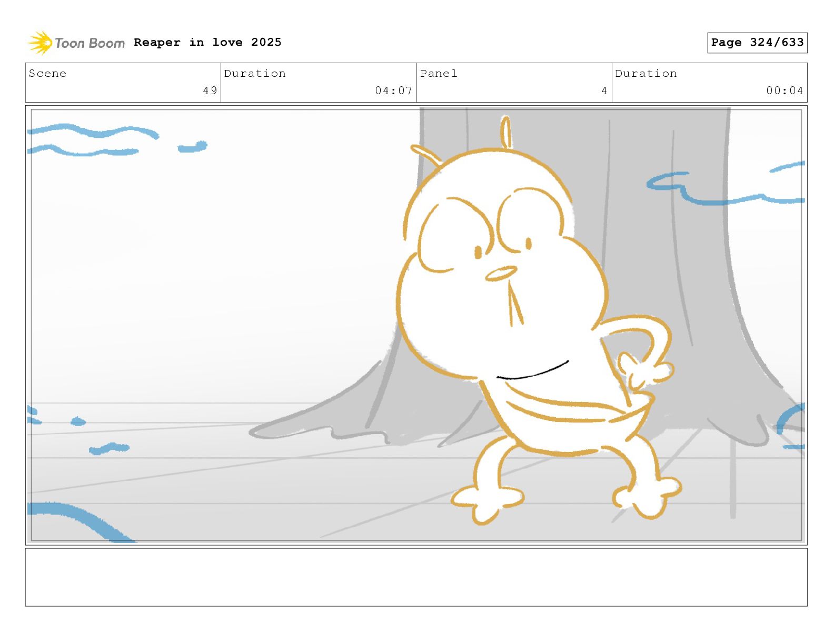Click the 'Scene' label
Image resolution: width=834 pixels, height=644 pixels.
(47, 73)
